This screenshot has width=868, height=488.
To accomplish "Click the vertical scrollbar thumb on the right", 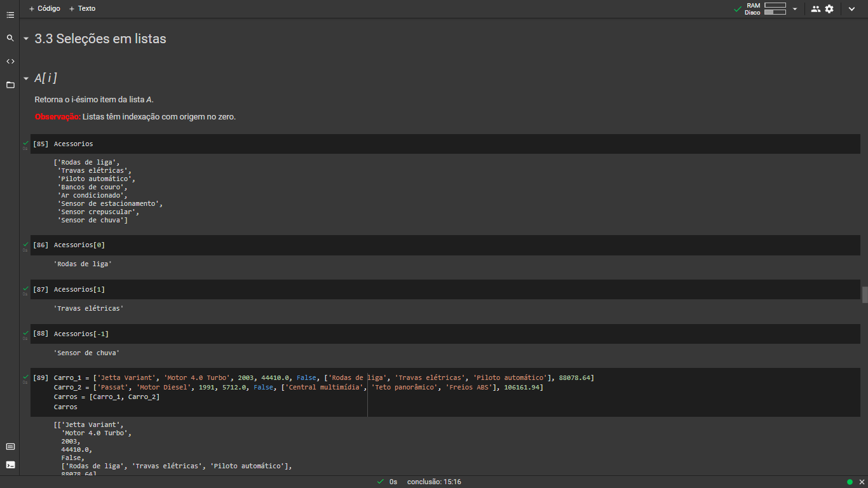I will pos(865,295).
